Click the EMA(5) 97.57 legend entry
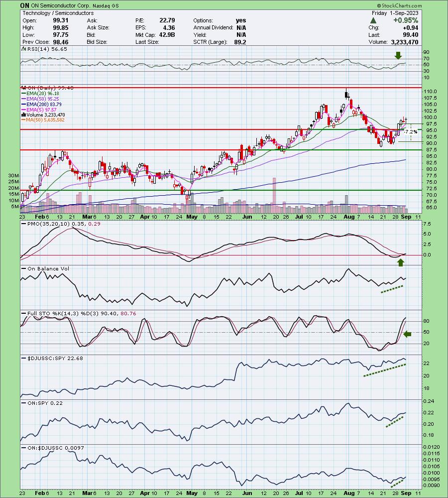Image resolution: width=448 pixels, height=498 pixels. (x=39, y=110)
